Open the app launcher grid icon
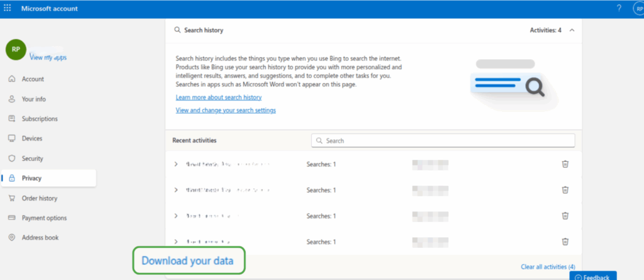This screenshot has height=280, width=644. pos(8,9)
